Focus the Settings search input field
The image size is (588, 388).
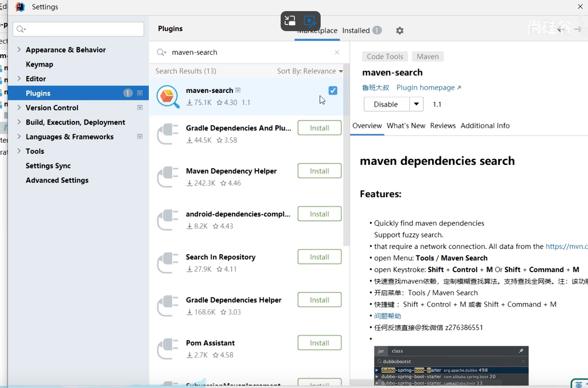click(x=79, y=29)
